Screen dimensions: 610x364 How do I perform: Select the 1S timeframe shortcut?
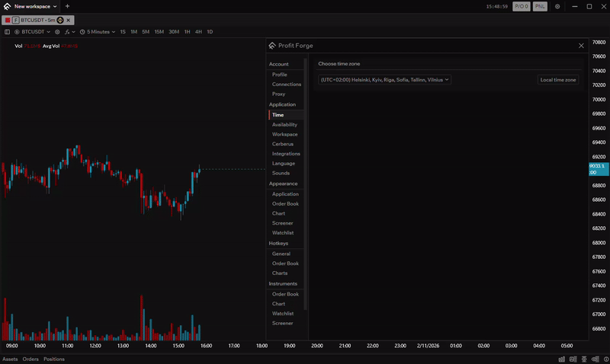click(123, 32)
